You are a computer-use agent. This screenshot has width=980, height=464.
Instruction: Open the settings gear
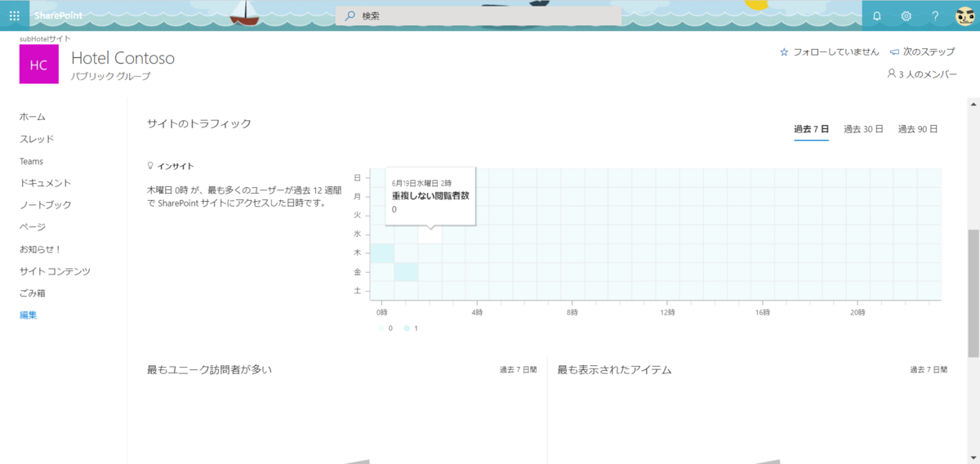(906, 16)
